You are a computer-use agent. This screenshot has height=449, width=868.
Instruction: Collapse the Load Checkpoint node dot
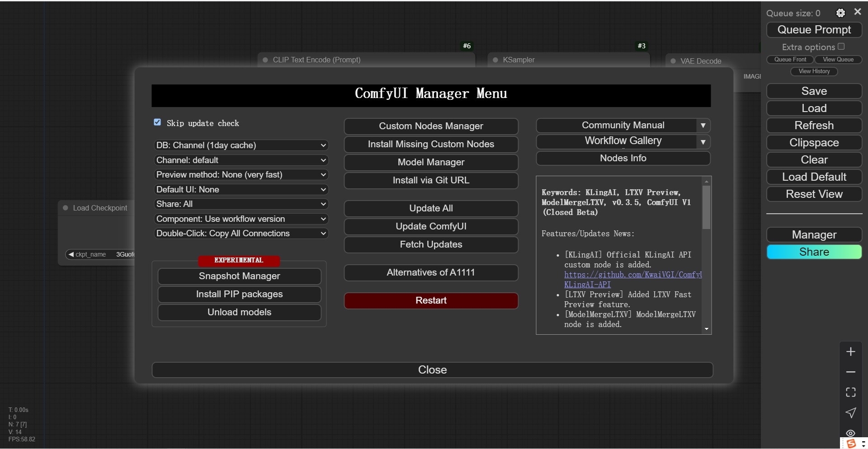(x=66, y=208)
